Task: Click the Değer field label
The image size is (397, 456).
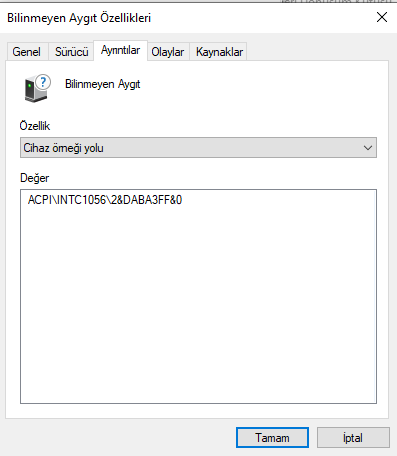Action: point(35,178)
